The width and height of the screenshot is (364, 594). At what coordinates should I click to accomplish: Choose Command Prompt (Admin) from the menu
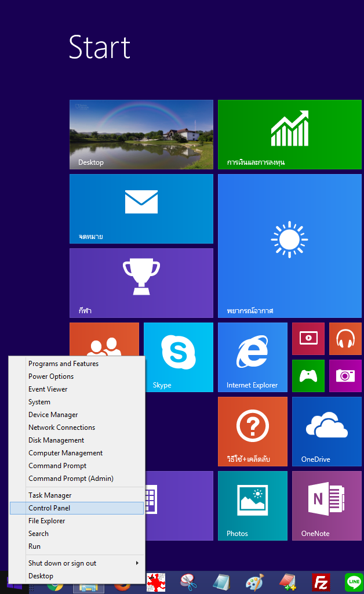point(77,479)
